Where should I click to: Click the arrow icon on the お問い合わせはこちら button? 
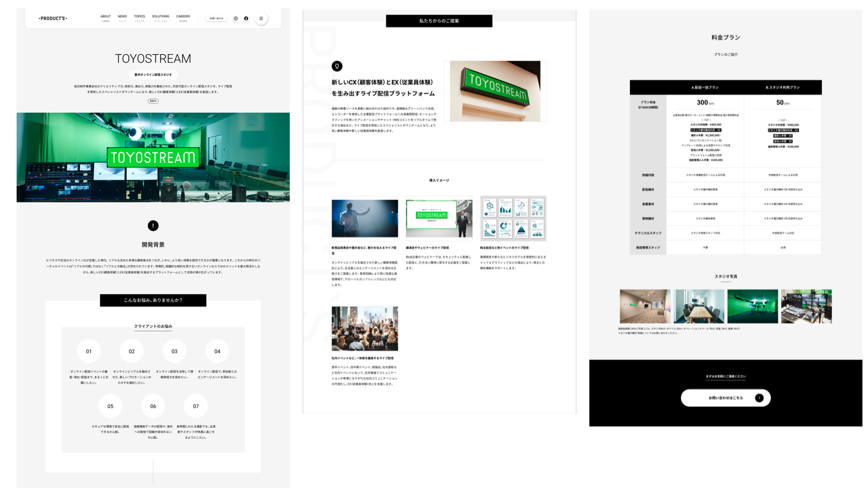[x=759, y=398]
